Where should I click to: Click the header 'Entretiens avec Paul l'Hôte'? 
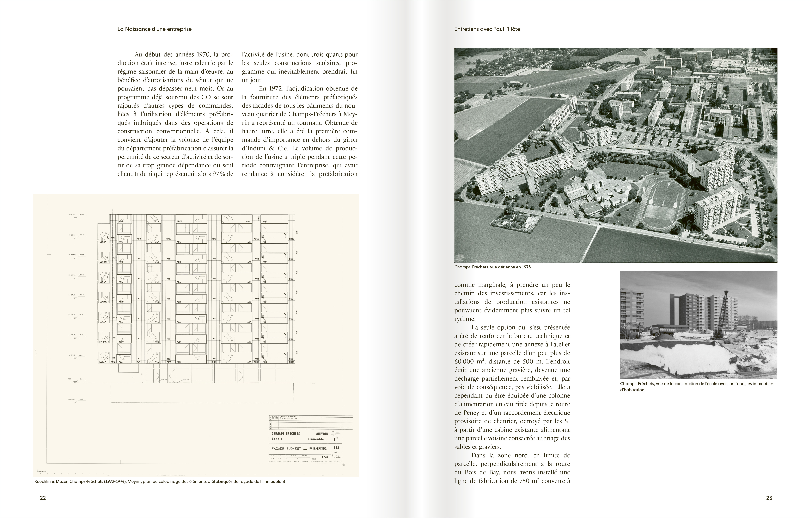coord(487,29)
